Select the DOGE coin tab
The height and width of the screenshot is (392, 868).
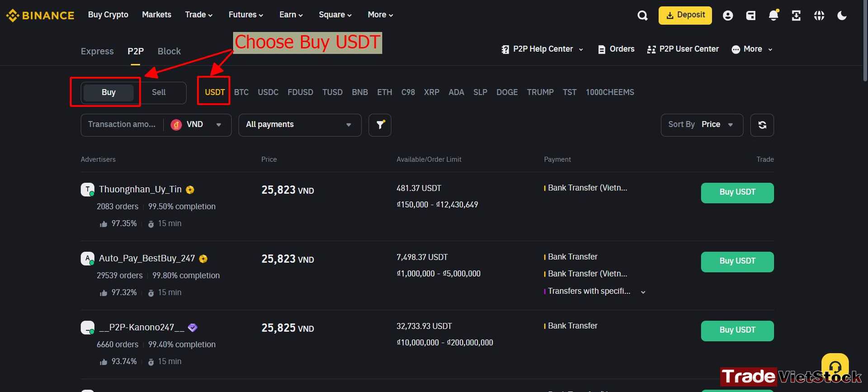pyautogui.click(x=507, y=92)
